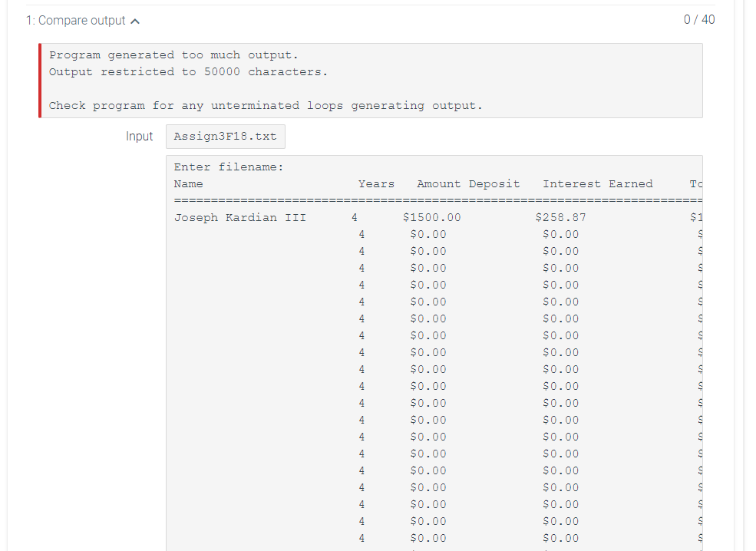This screenshot has height=551, width=756.
Task: Click the Name column header
Action: (189, 183)
